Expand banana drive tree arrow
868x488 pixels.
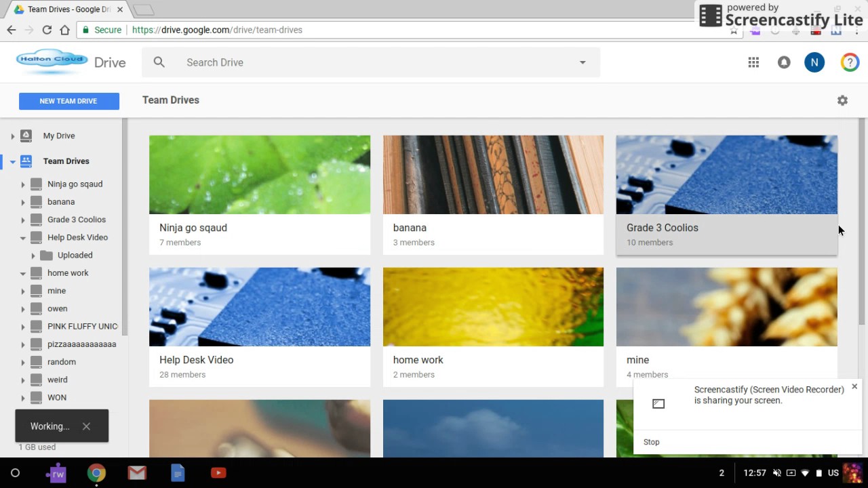click(x=22, y=202)
